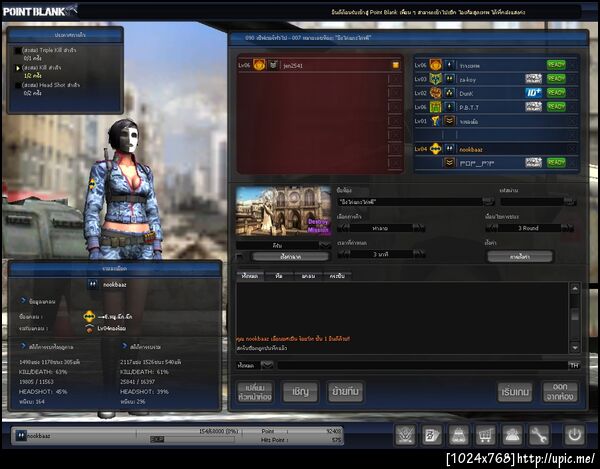Image resolution: width=600 pixels, height=469 pixels.
Task: Click next arrow on 3 Round selector
Action: [568, 228]
